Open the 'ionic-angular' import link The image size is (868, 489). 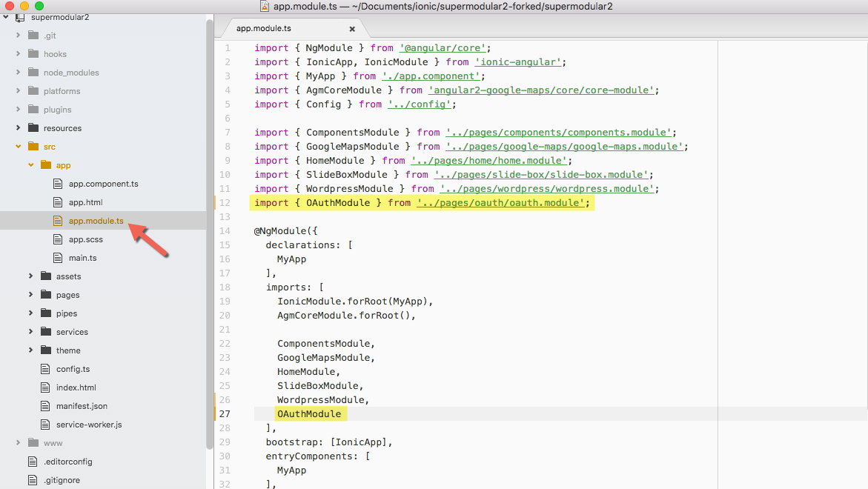(x=517, y=62)
